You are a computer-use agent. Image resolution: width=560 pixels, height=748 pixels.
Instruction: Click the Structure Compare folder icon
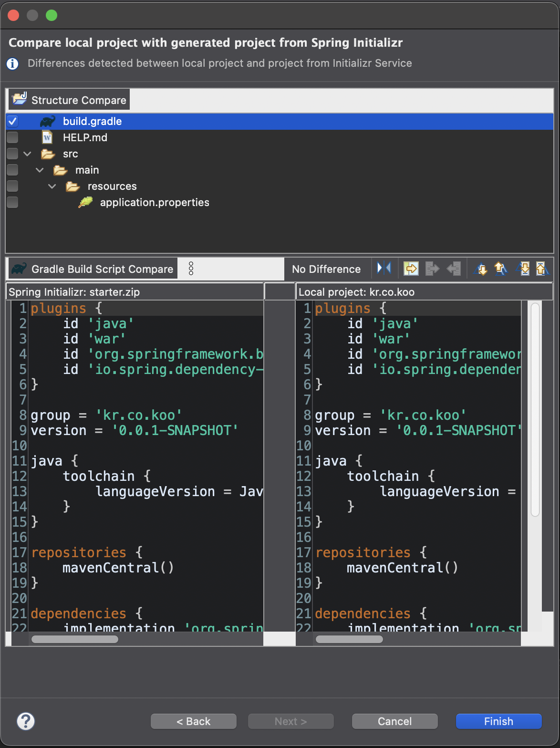(x=20, y=99)
